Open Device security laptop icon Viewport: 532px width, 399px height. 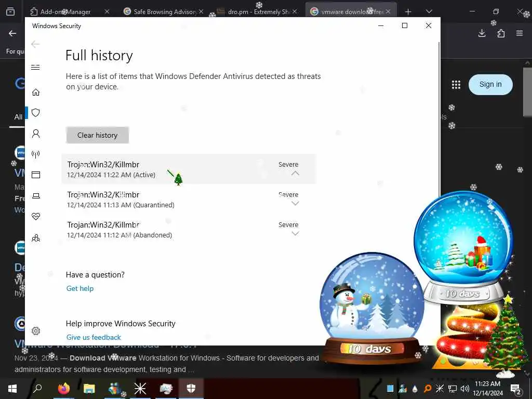36,196
